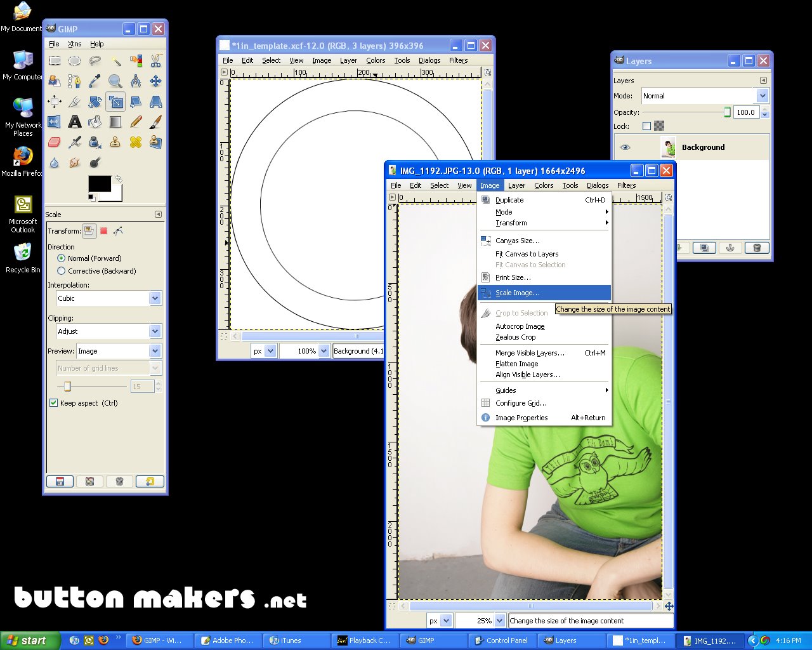Click Scale Image in the Image menu
812x650 pixels.
(544, 293)
